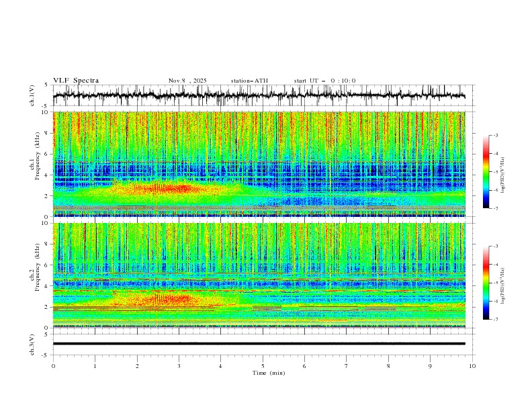Click the ch.1 "Frequency (kHz)" axis label
This screenshot has height=411, width=532.
[x=38, y=156]
